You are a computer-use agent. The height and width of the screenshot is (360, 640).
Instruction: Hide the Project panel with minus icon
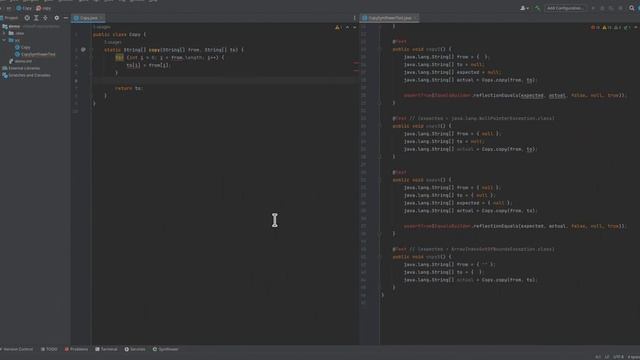(66, 18)
